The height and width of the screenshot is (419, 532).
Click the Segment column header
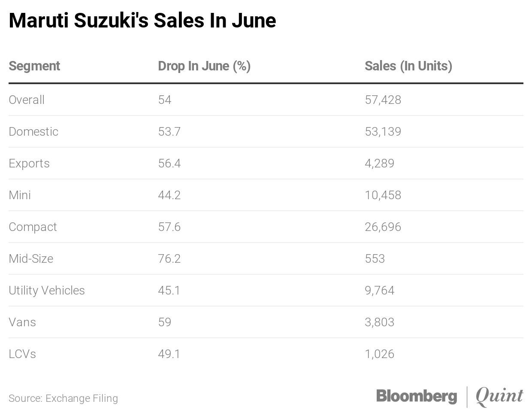(x=34, y=66)
